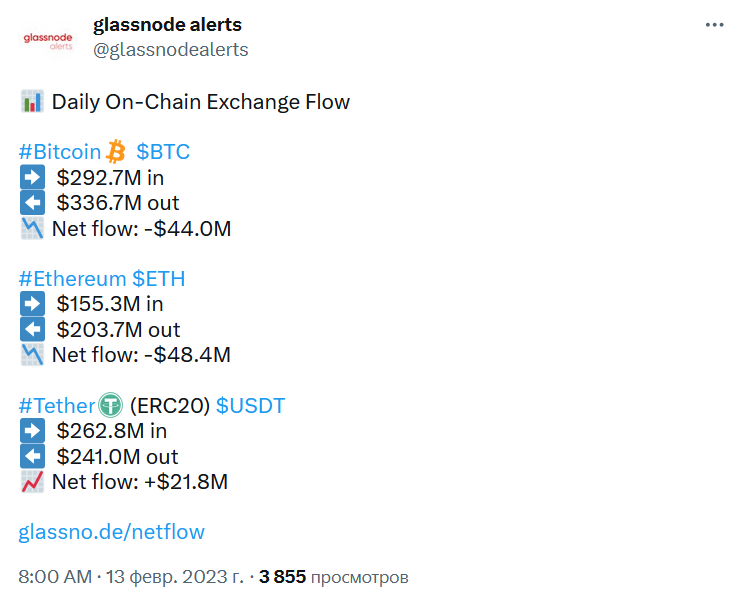Open the #Tether hashtag
The height and width of the screenshot is (596, 741).
pyautogui.click(x=57, y=405)
